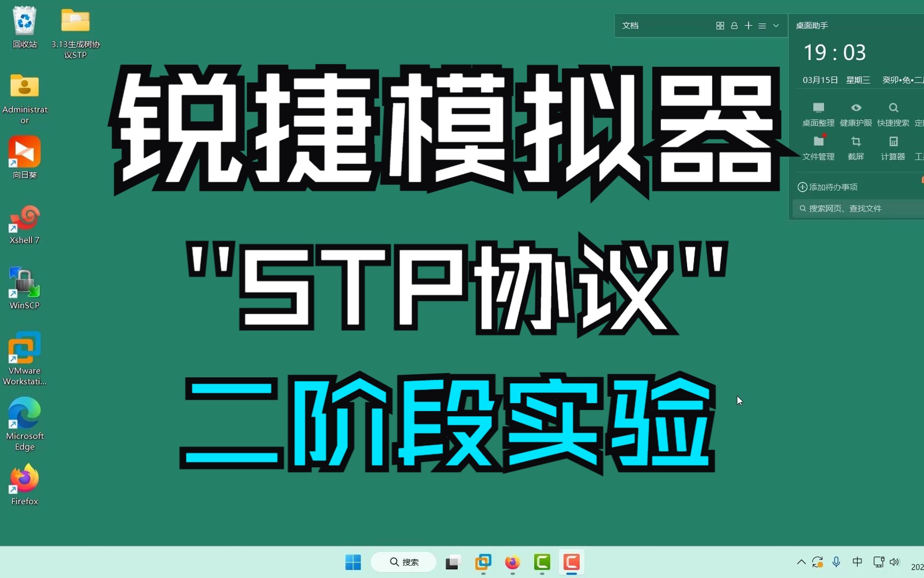The height and width of the screenshot is (578, 924).
Task: Open 快捷搜索 quick search tool
Action: (x=894, y=115)
